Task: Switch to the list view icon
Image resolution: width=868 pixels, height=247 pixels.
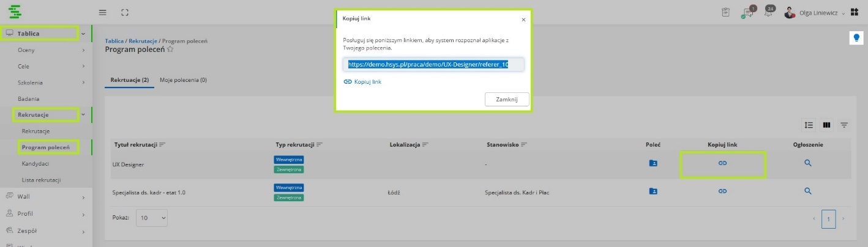Action: click(x=809, y=125)
